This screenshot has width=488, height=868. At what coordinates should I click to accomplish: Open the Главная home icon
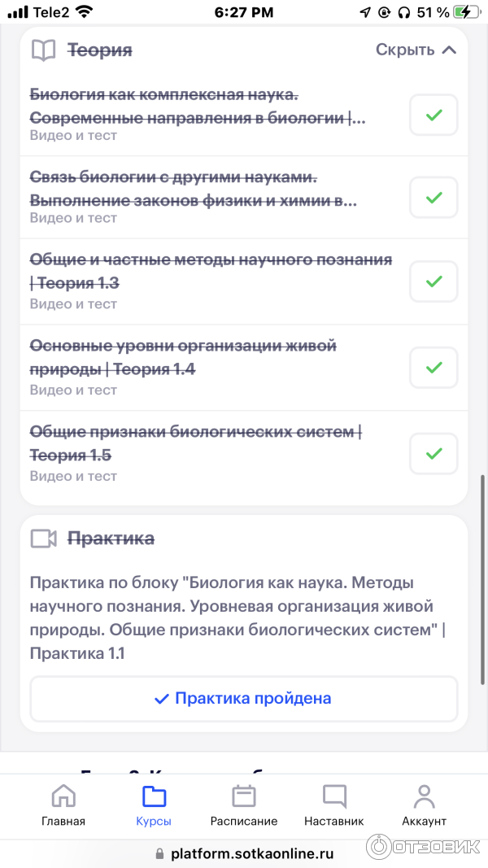tap(63, 796)
